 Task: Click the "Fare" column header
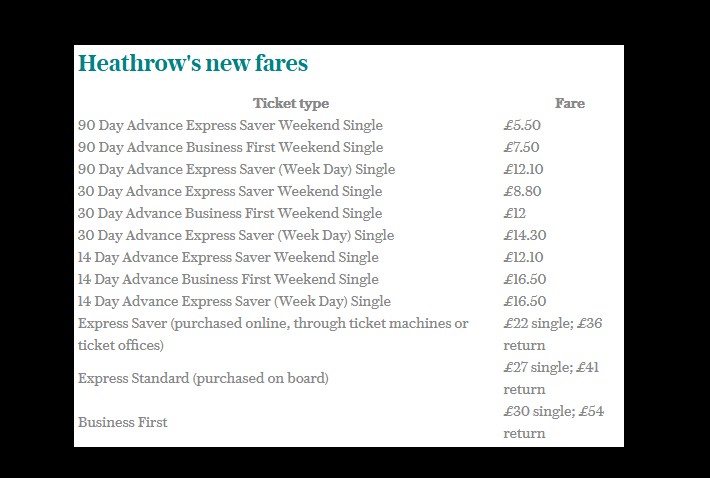569,103
